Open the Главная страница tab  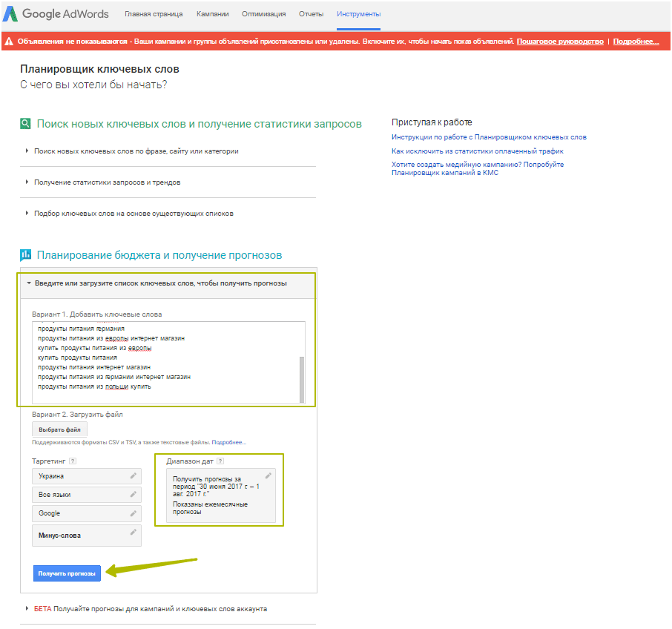(x=154, y=14)
